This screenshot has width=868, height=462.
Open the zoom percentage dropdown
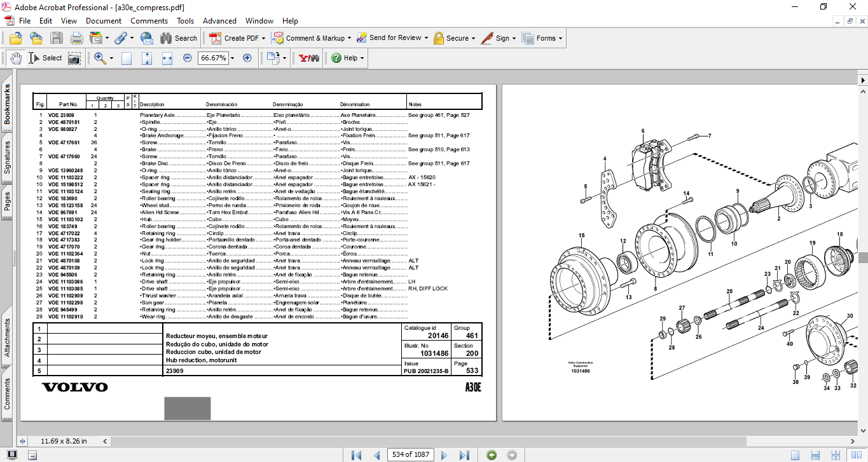232,58
